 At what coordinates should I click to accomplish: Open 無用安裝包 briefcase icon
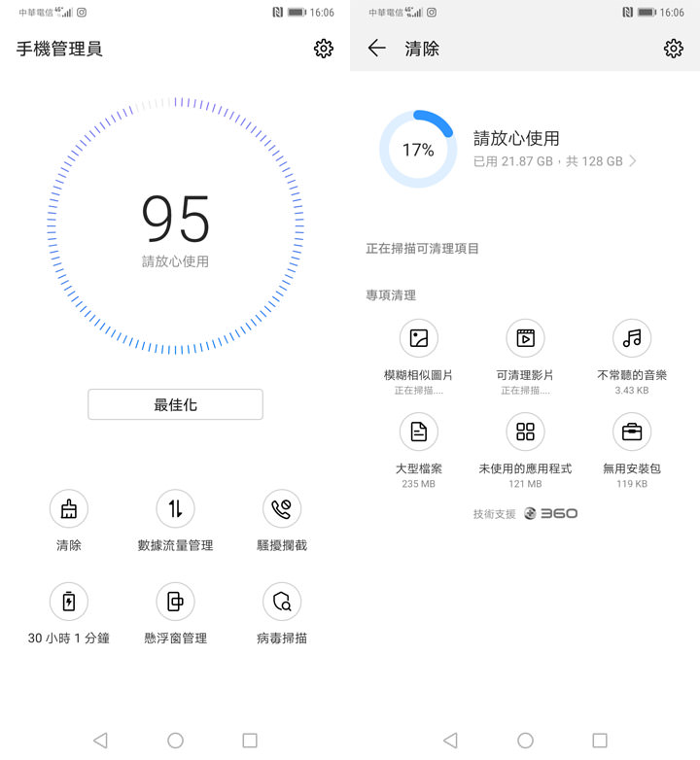point(632,432)
